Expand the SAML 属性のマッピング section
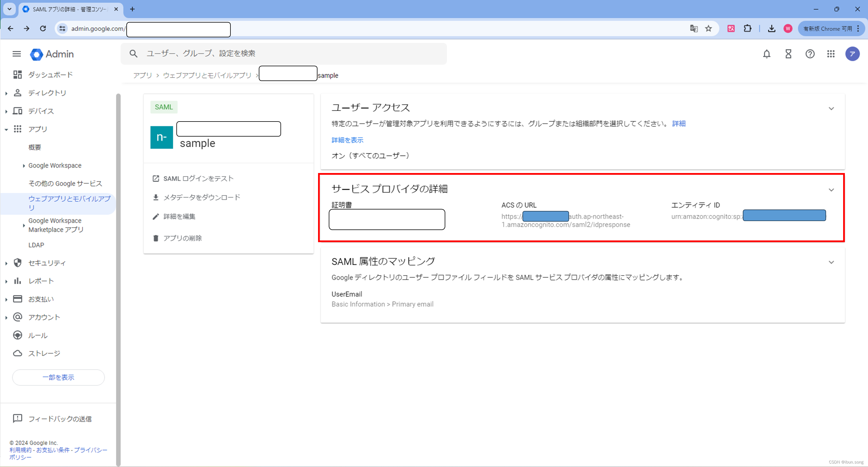This screenshot has width=868, height=467. pos(832,262)
